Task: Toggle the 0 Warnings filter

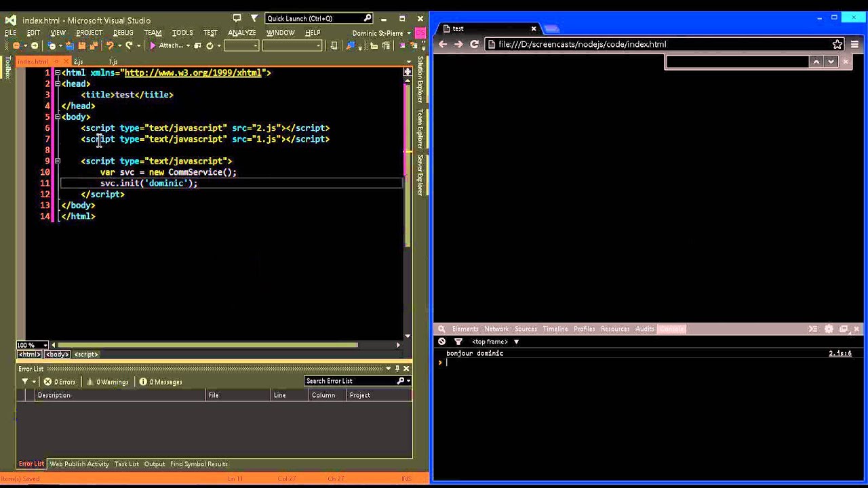Action: point(108,382)
